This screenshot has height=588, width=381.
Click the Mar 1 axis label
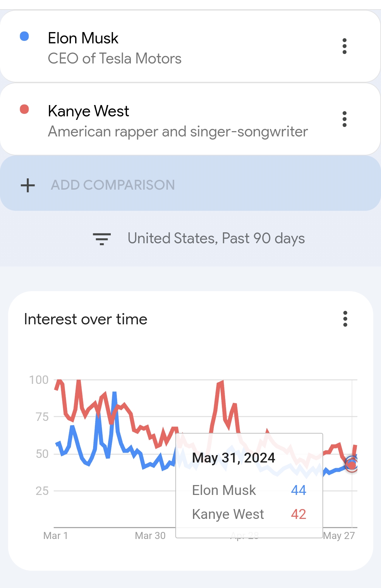(x=55, y=536)
